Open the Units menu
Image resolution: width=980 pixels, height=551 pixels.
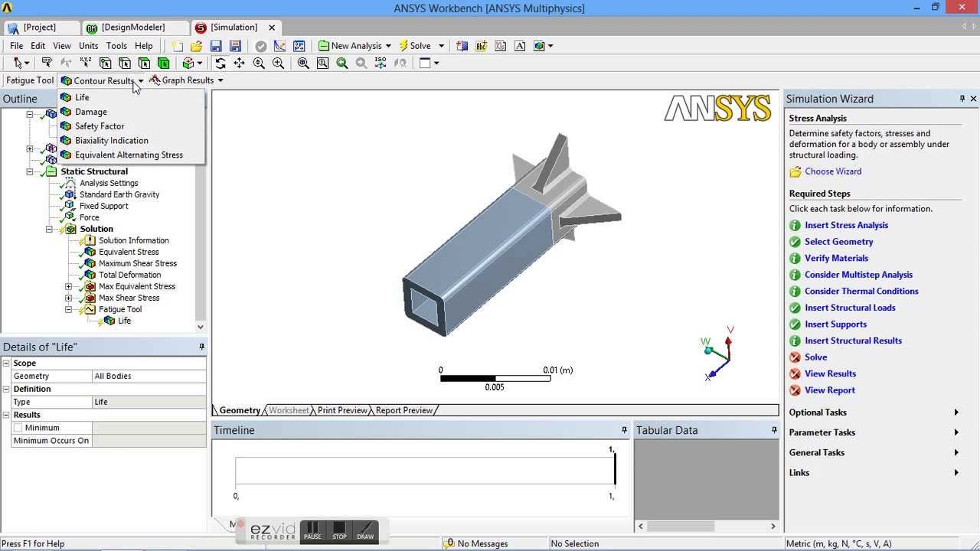pos(88,46)
